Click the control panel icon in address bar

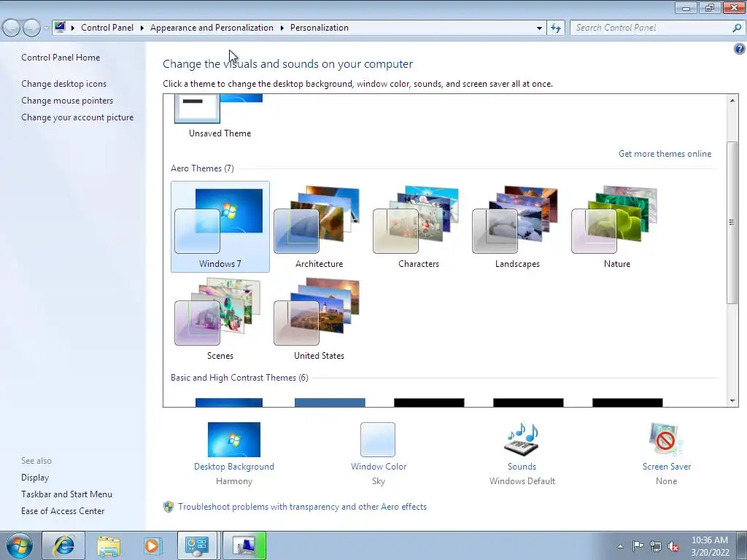pos(60,27)
